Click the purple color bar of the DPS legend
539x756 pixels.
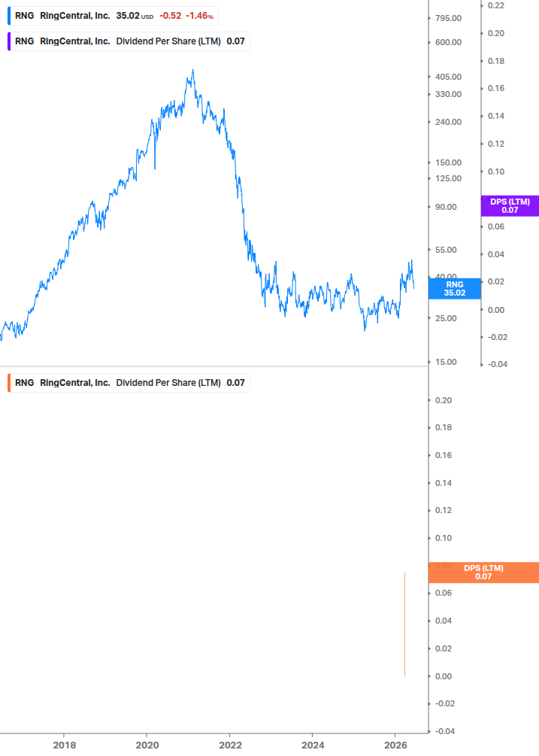pos(9,41)
